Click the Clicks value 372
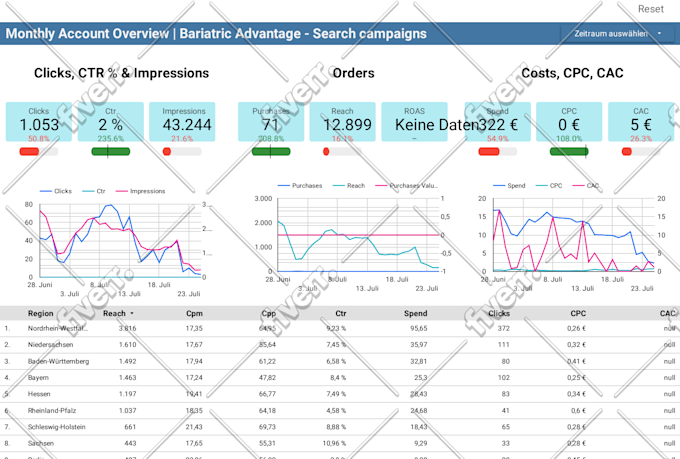Image resolution: width=680 pixels, height=459 pixels. click(503, 328)
